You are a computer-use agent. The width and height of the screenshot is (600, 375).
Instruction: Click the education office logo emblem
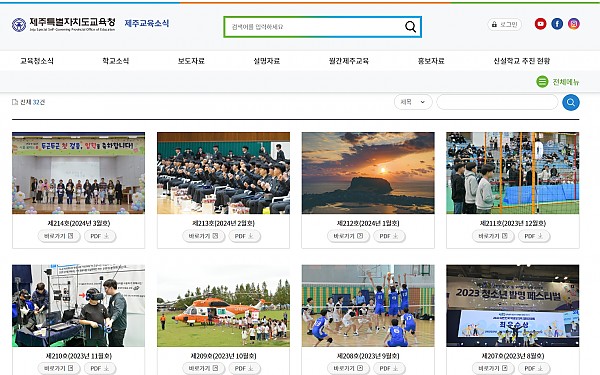click(x=19, y=25)
